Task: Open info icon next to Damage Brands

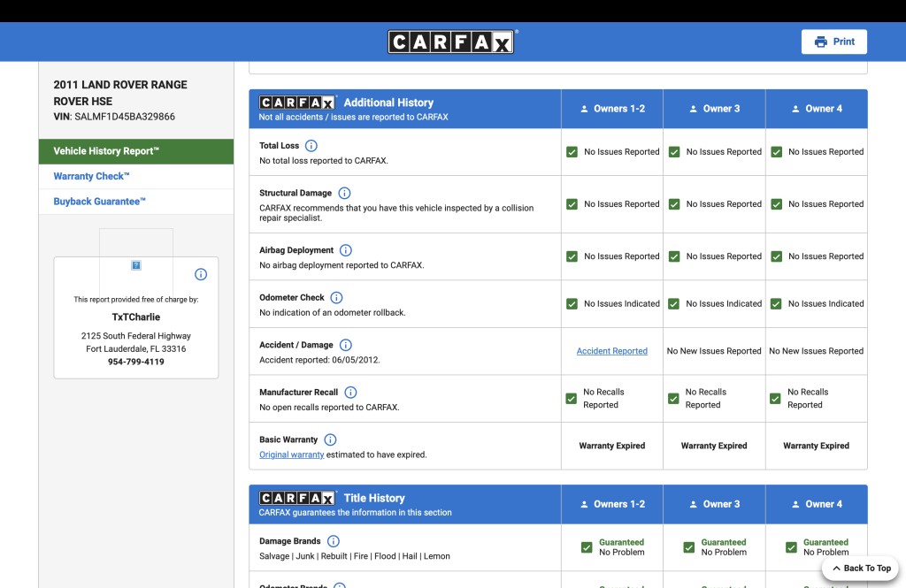Action: tap(334, 541)
